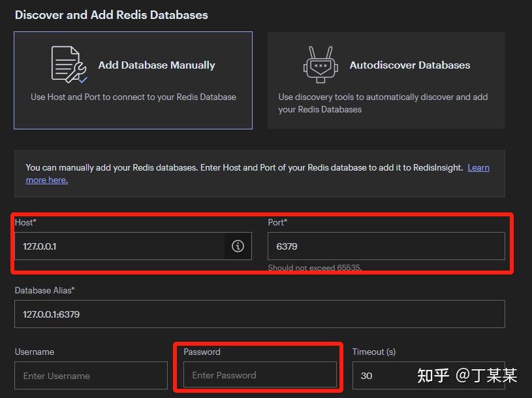Click the Autodiscover robot icon
Image resolution: width=532 pixels, height=398 pixels.
tap(321, 65)
